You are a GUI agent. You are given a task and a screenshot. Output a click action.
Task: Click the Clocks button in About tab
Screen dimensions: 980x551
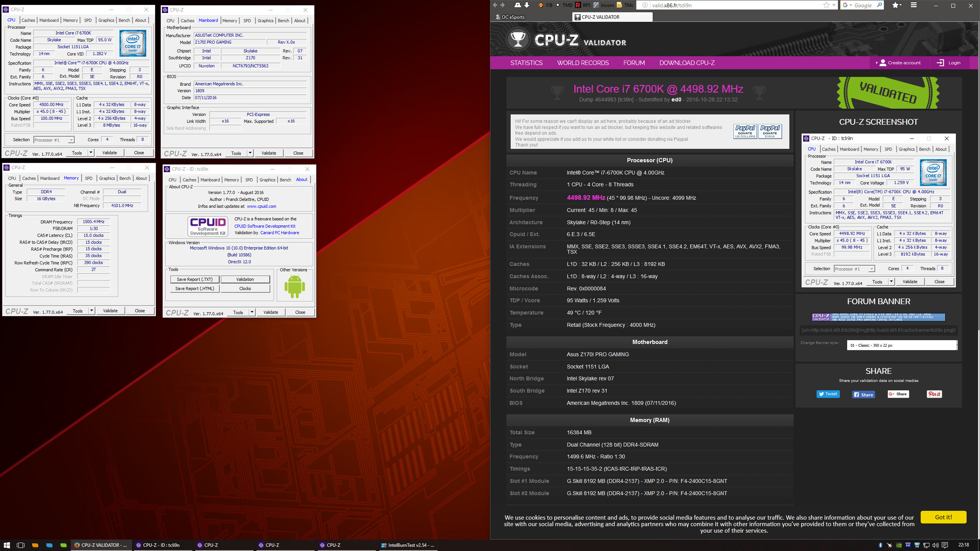coord(245,289)
